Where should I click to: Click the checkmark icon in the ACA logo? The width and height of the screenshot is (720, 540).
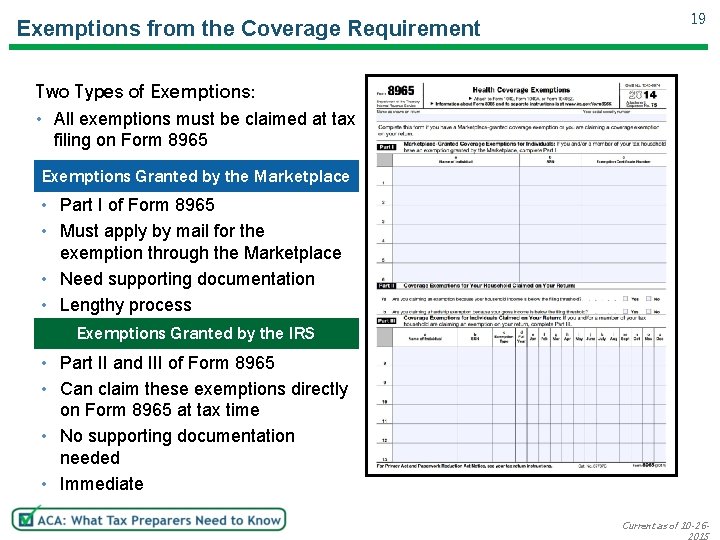point(27,518)
